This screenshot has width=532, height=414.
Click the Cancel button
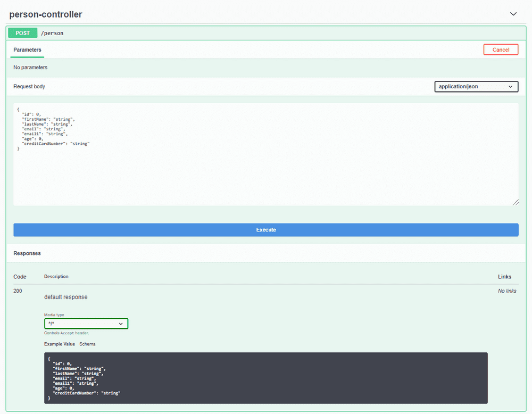click(500, 49)
